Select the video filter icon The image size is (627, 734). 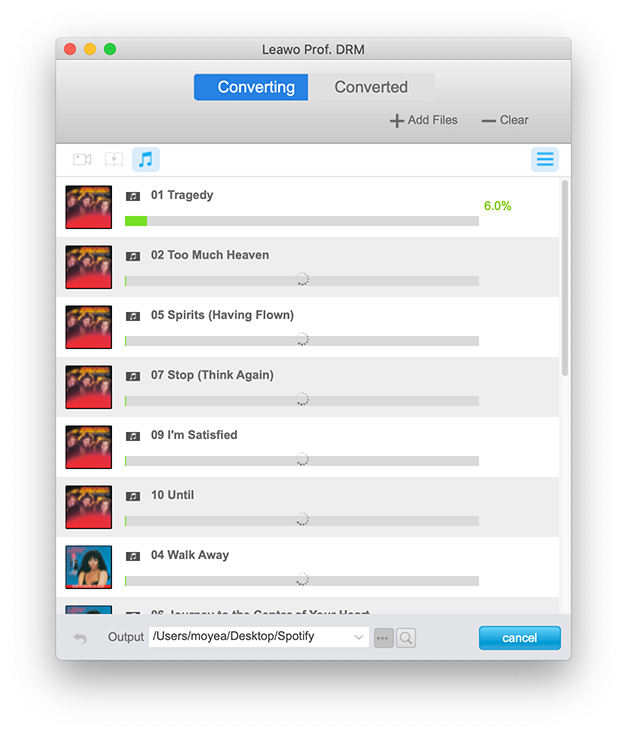[82, 160]
